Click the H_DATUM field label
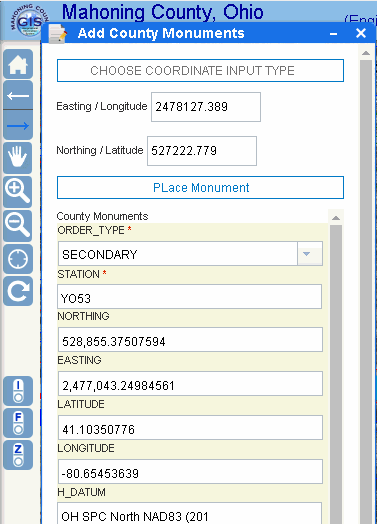Screen dimensions: 377x524 tap(82, 492)
